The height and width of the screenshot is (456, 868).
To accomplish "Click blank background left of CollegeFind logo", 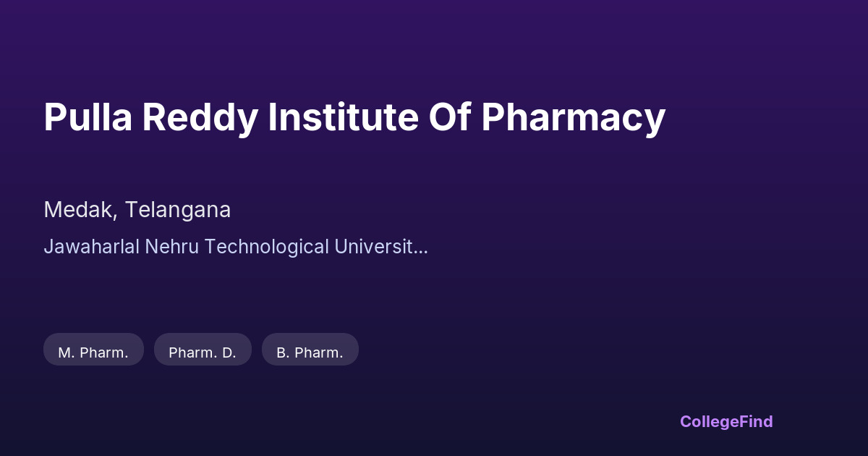I will 506,421.
